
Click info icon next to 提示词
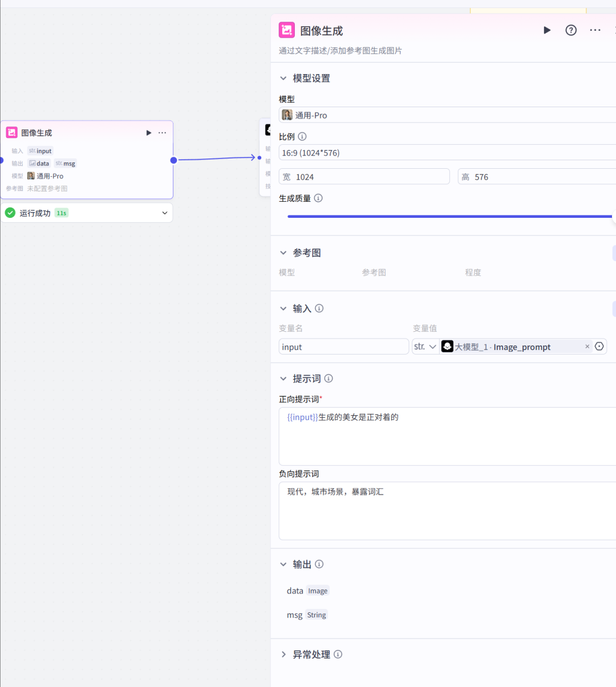click(x=329, y=379)
